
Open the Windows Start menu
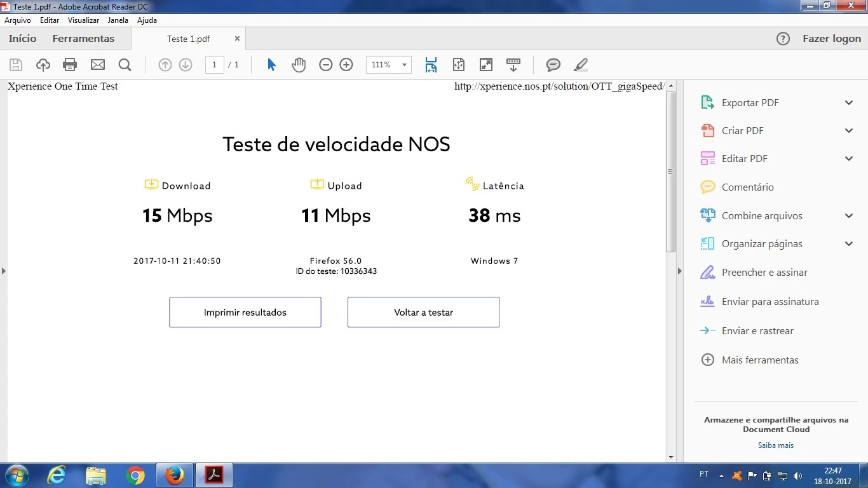point(16,475)
